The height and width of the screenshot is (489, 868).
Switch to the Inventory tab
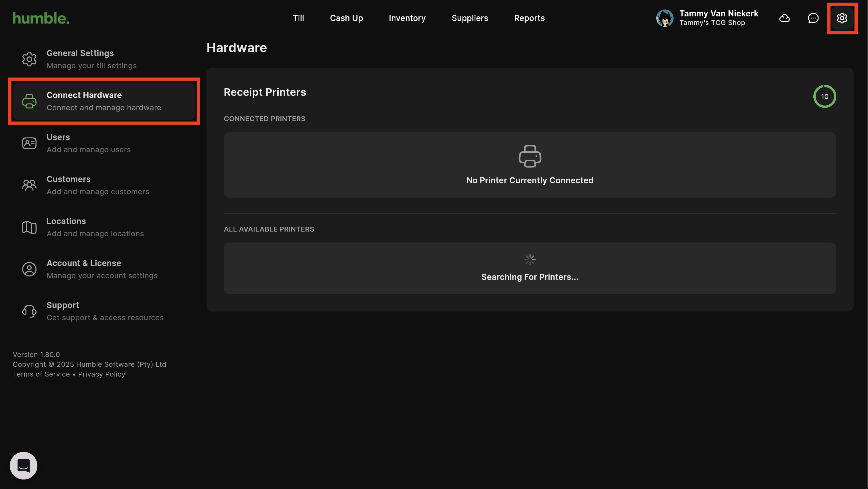click(407, 18)
